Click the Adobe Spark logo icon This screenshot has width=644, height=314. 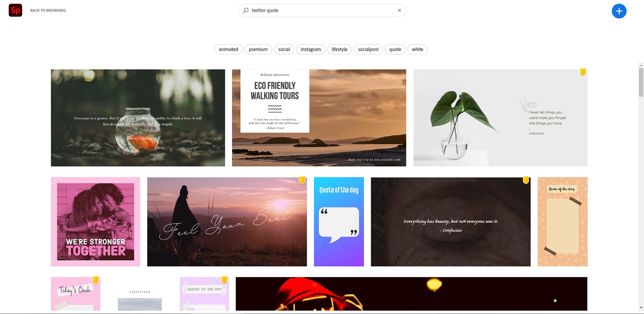click(15, 10)
